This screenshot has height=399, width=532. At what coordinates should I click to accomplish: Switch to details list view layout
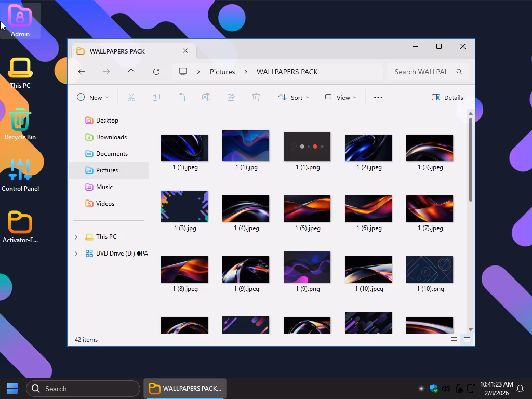pos(454,340)
